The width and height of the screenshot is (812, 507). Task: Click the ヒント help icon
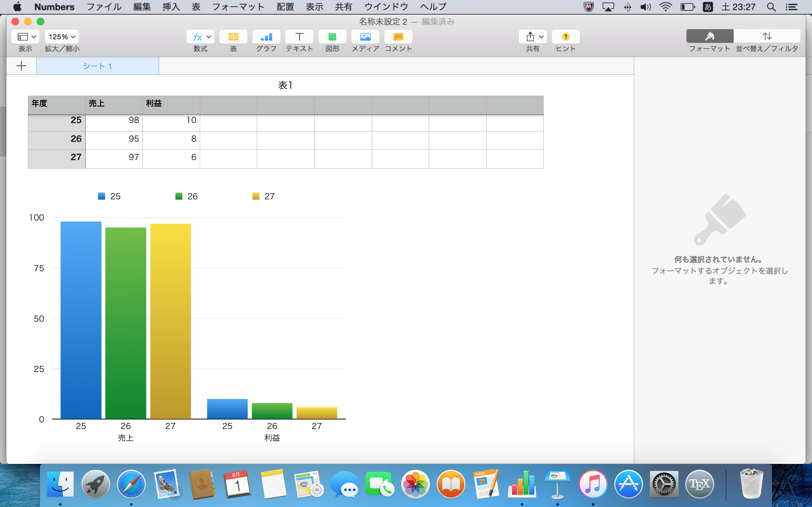pos(565,37)
